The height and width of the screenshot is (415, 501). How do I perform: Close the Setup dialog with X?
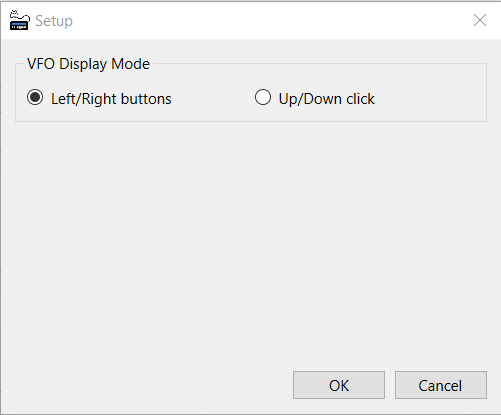click(480, 20)
